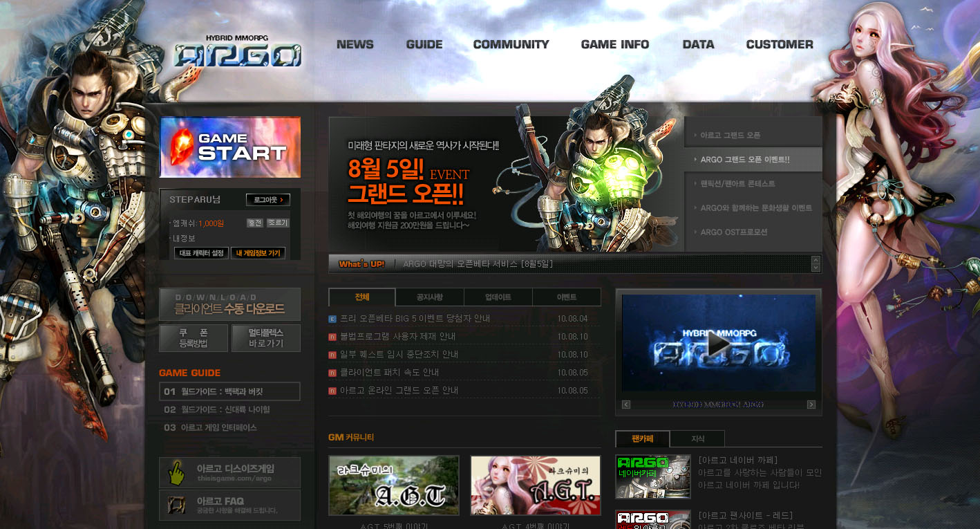Click the 조르기 button
Image resolution: width=980 pixels, height=529 pixels.
[278, 223]
